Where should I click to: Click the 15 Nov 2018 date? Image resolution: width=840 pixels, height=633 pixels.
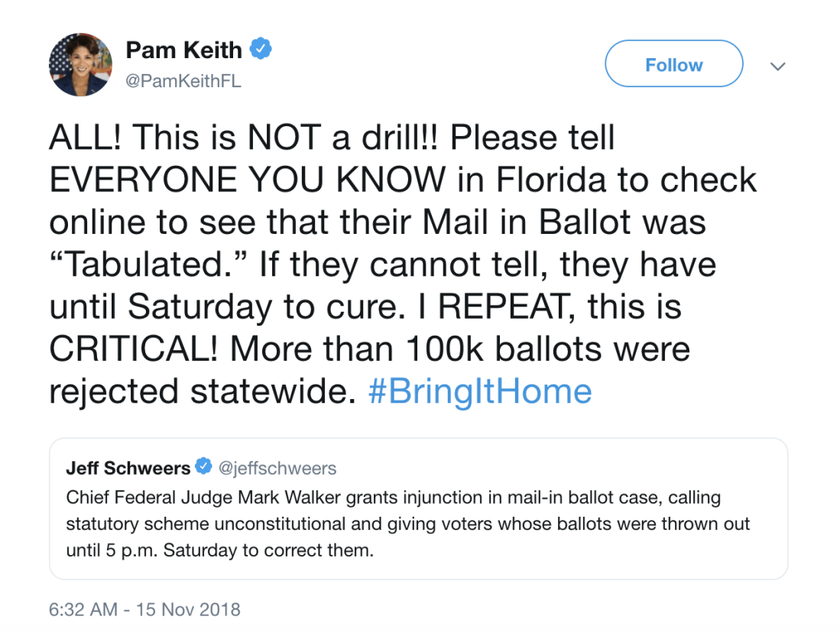pos(188,609)
